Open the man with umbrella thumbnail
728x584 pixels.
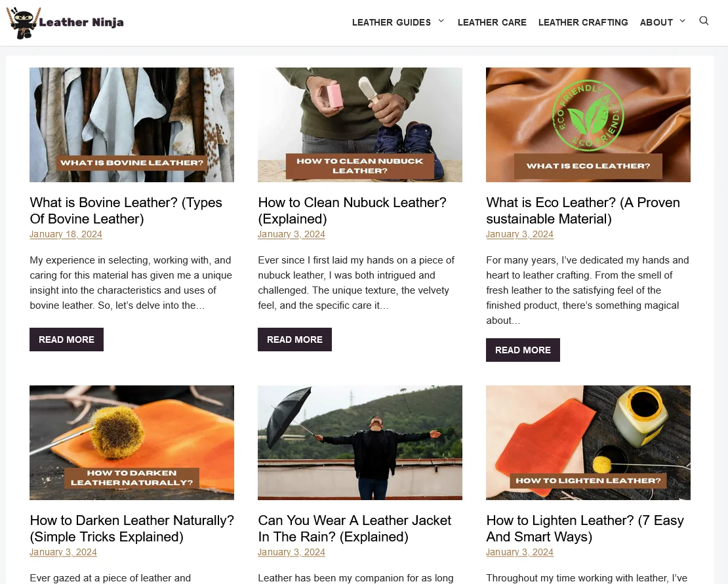point(360,442)
